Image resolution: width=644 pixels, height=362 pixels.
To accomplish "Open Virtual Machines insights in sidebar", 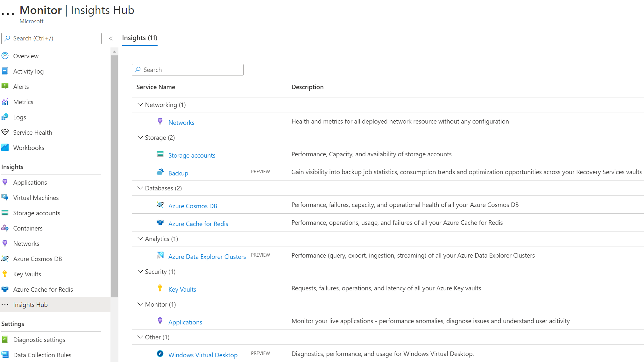I will (36, 198).
